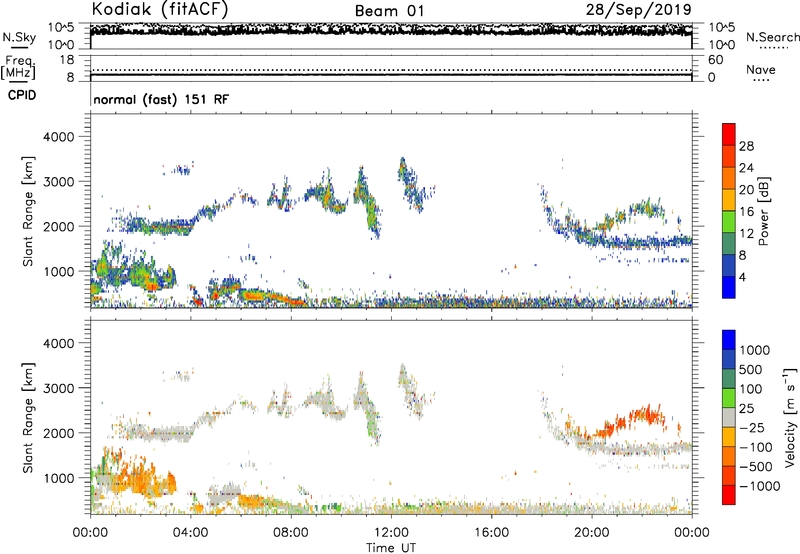This screenshot has height=554, width=800.
Task: Click the 'Power [dB]' colorbar label
Action: 763,211
